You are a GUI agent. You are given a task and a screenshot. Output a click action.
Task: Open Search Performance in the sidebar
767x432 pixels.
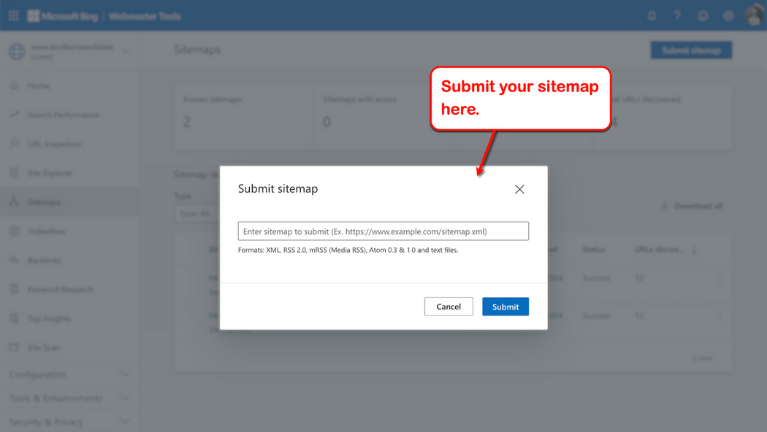63,115
